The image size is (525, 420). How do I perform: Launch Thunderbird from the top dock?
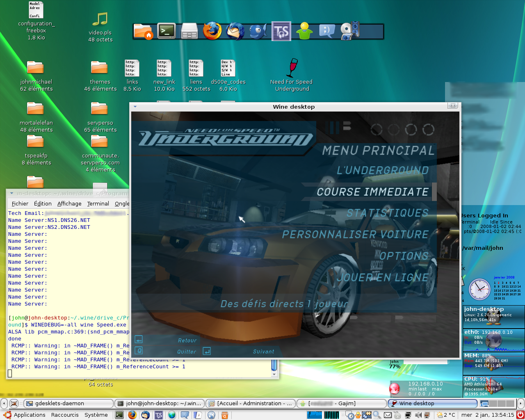point(235,31)
